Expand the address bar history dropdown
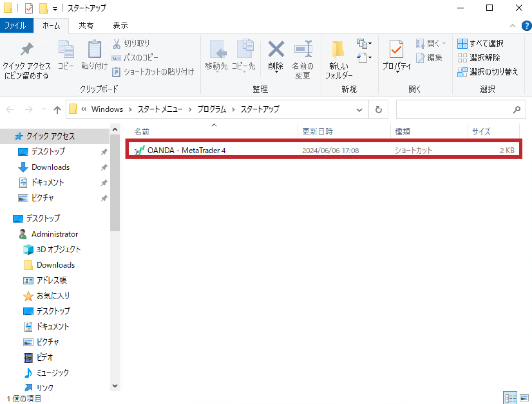 click(359, 110)
